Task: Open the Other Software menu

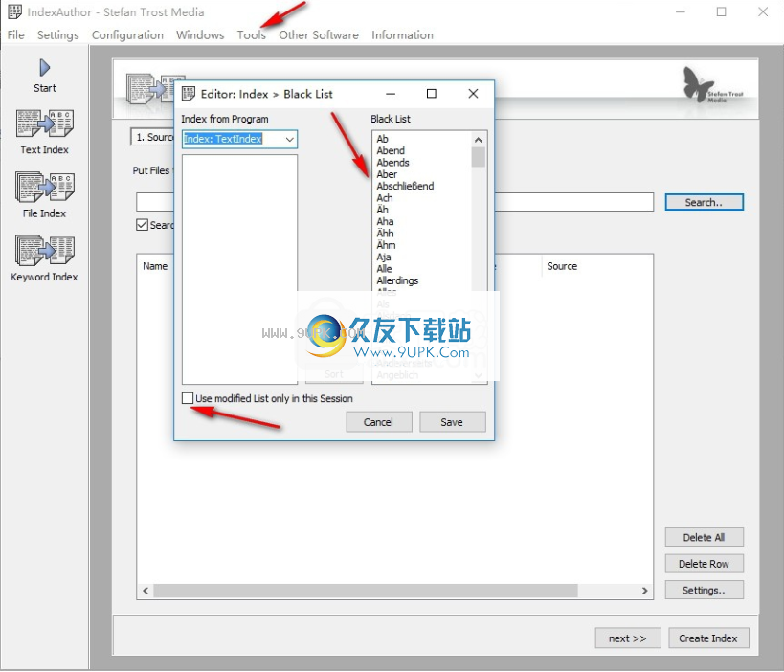Action: pyautogui.click(x=319, y=35)
